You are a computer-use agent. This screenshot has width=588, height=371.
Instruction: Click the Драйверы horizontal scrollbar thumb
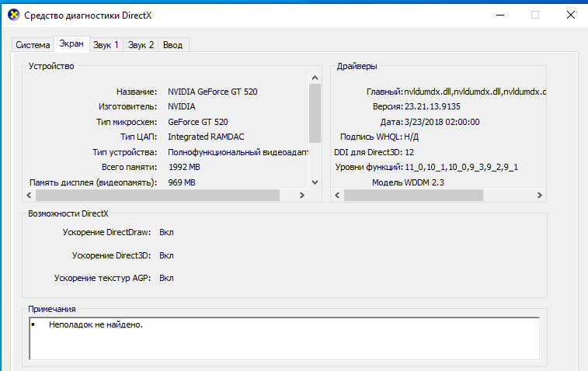click(x=414, y=196)
